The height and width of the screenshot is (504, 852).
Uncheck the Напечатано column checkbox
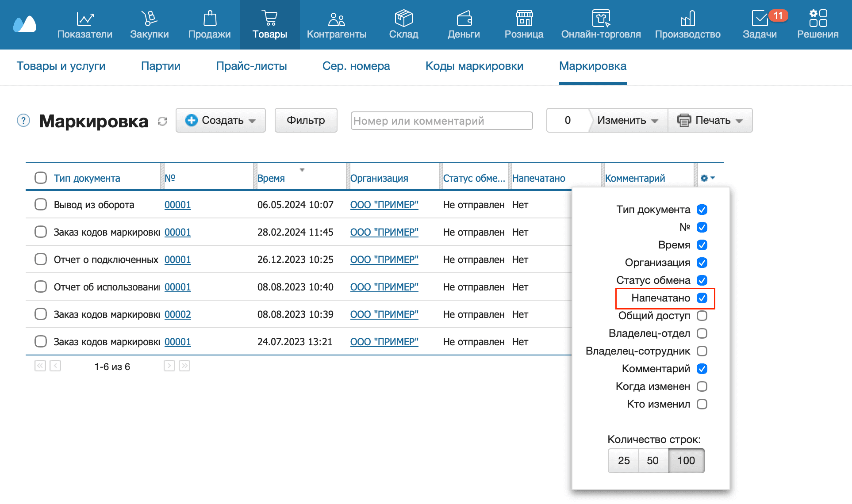(702, 298)
